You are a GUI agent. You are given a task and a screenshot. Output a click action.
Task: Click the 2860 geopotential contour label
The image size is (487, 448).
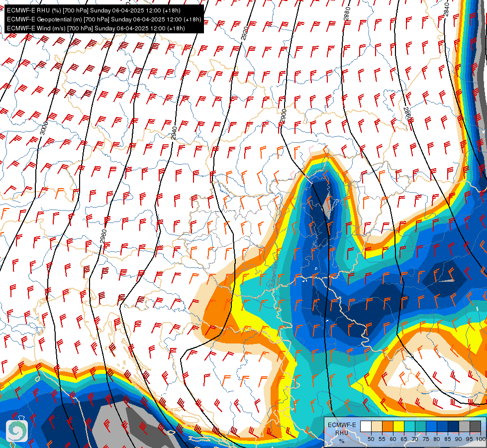[x=407, y=114]
